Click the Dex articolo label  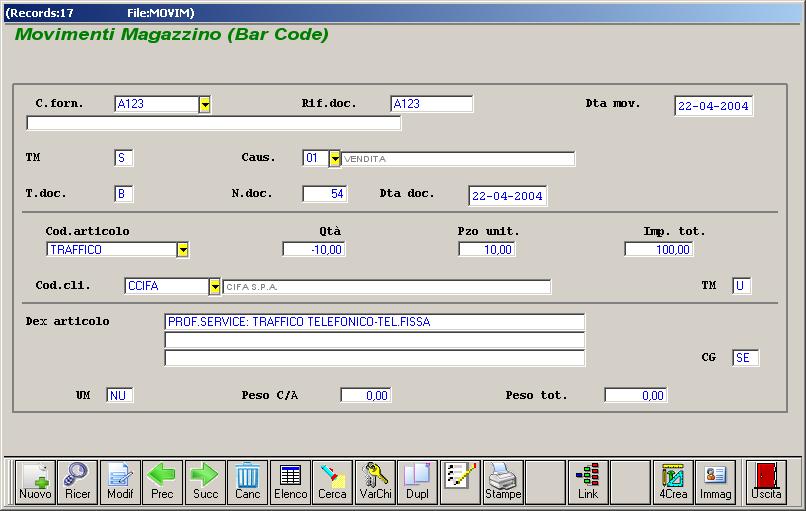pyautogui.click(x=67, y=321)
